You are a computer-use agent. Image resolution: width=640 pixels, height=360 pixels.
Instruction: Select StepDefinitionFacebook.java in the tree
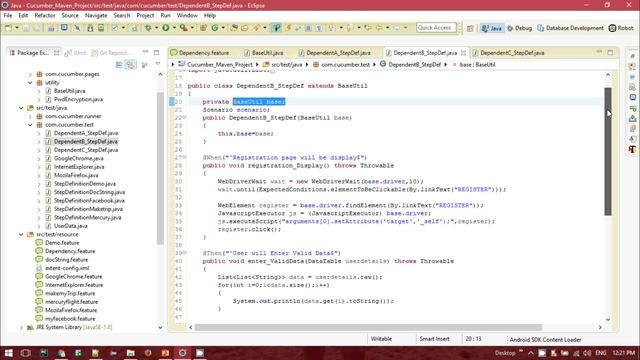click(89, 201)
